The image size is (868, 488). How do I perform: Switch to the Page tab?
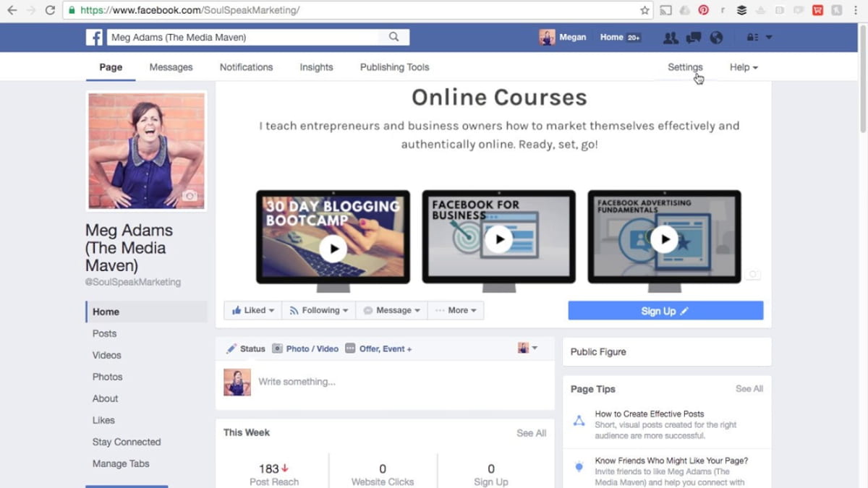(x=111, y=67)
